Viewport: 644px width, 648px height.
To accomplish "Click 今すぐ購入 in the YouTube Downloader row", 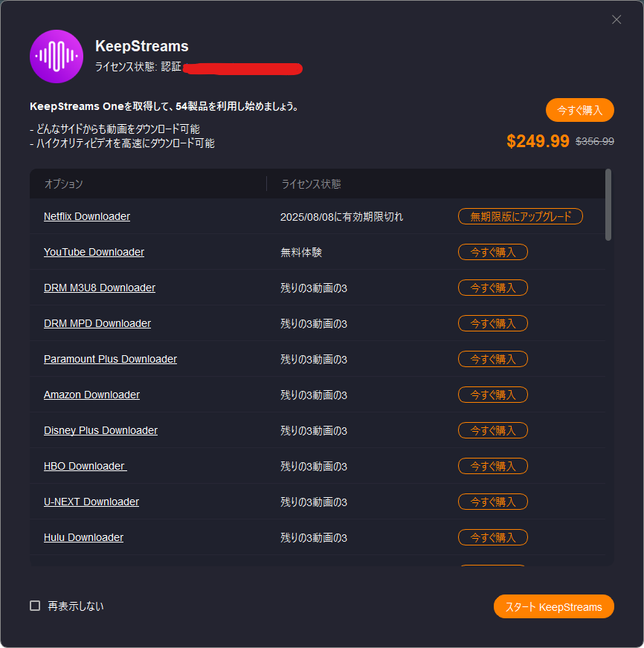I will (492, 252).
